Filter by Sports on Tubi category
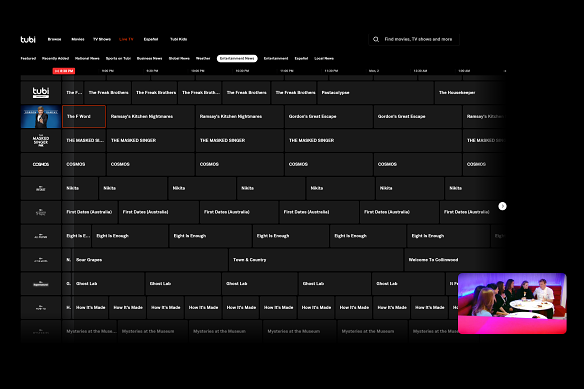584x389 pixels. click(118, 58)
